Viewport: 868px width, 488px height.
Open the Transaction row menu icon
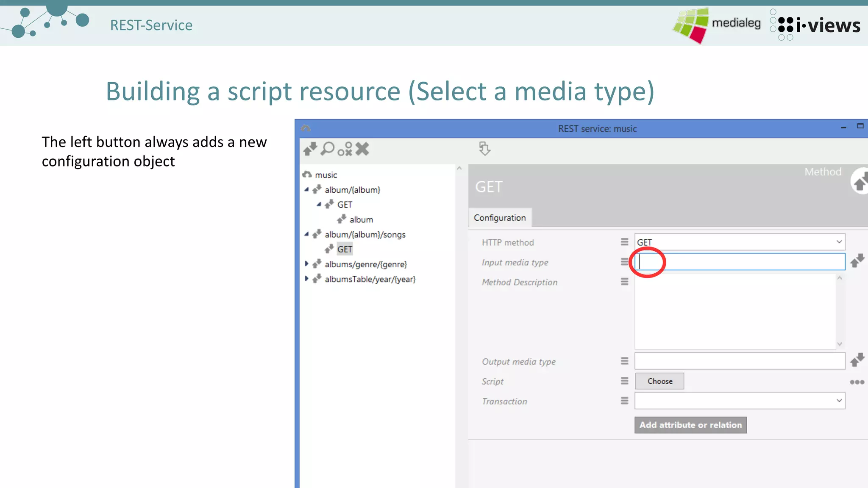pyautogui.click(x=624, y=401)
